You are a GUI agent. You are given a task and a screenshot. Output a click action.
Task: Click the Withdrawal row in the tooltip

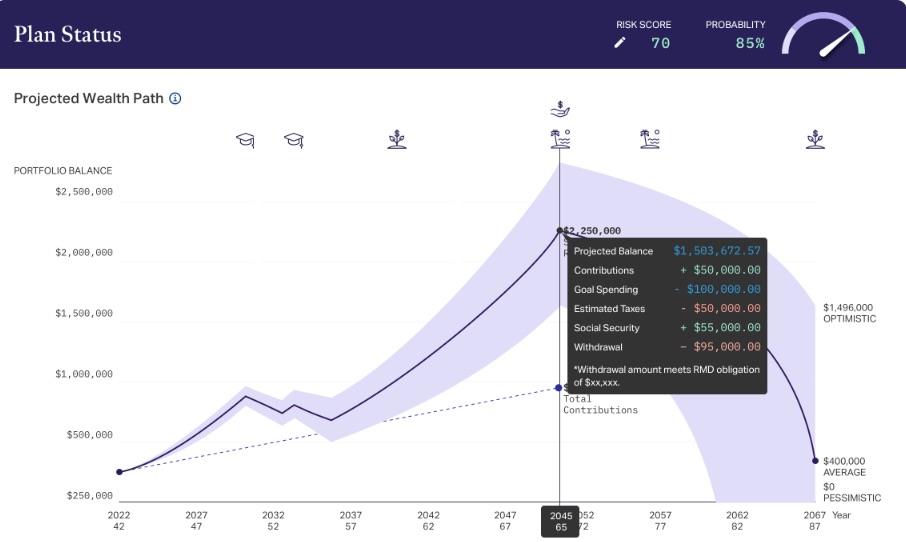[x=667, y=347]
